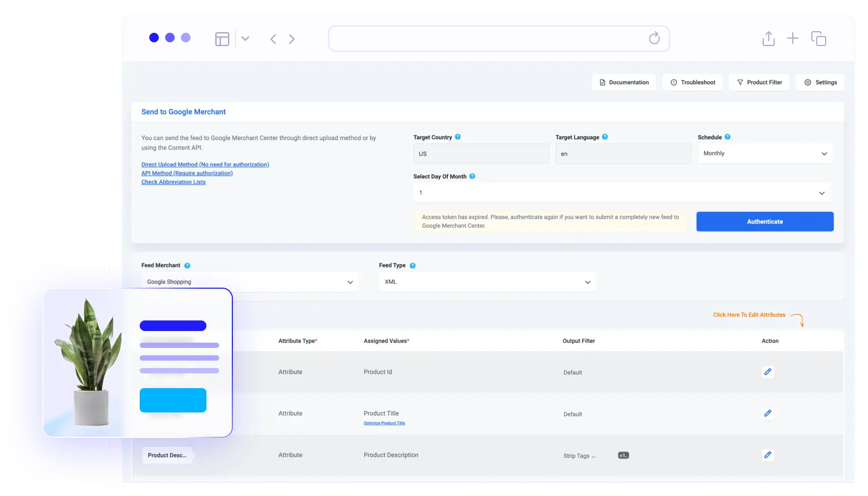The width and height of the screenshot is (868, 496).
Task: Open the Optimize Product Title link
Action: tap(384, 423)
